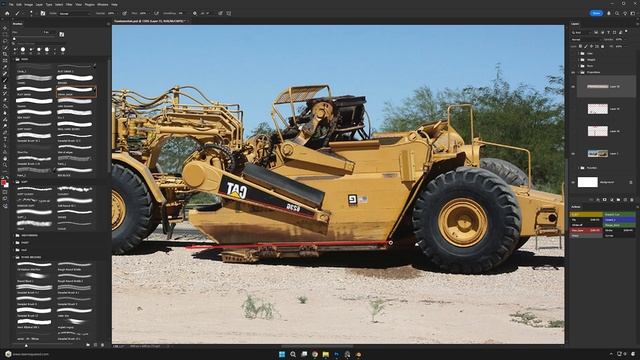Select the Crop tool
This screenshot has height=360, width=640.
pyautogui.click(x=5, y=54)
